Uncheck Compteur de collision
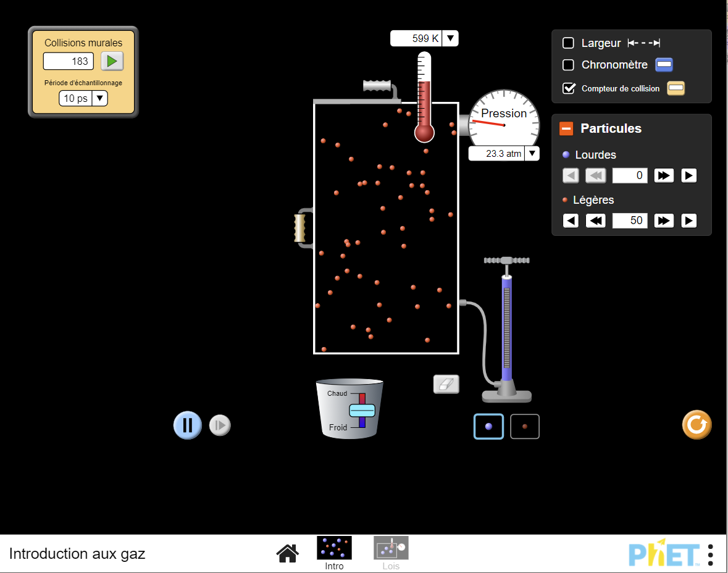 [x=568, y=88]
